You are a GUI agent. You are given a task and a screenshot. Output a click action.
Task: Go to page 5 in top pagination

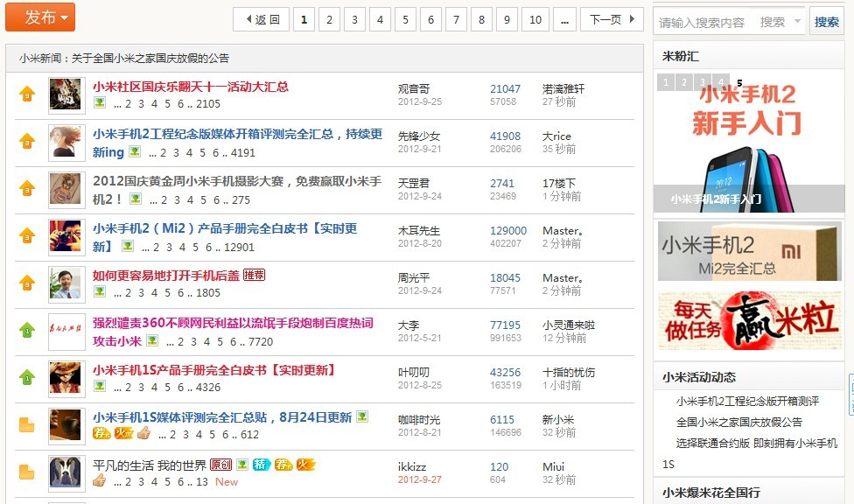406,19
